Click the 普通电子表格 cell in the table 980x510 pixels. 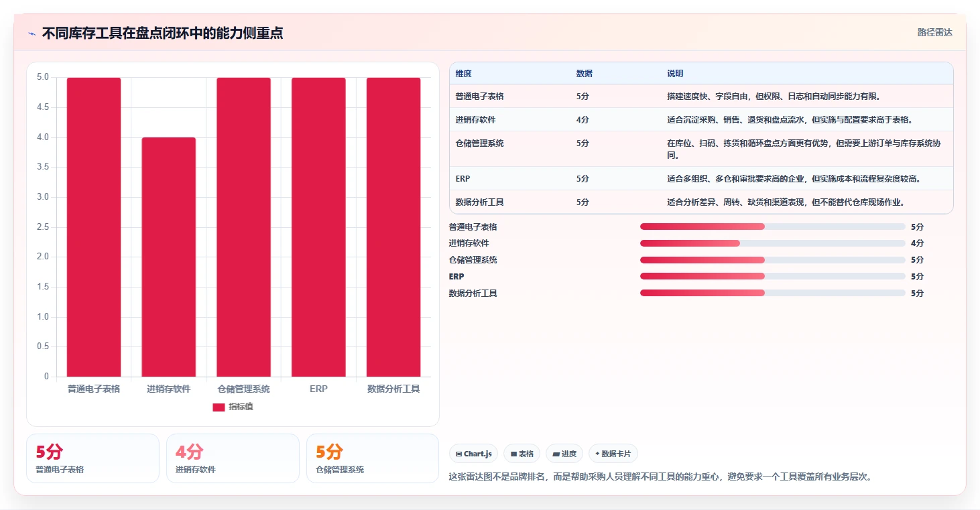tap(479, 97)
